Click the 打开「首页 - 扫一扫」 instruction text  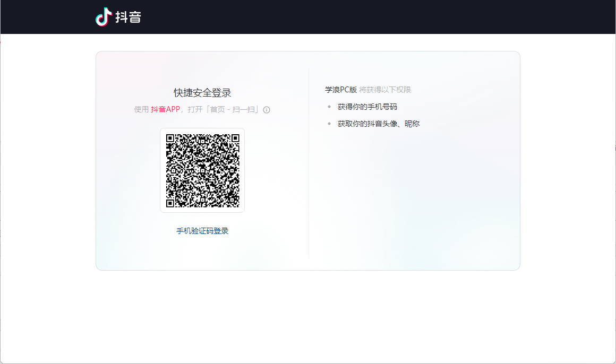[x=224, y=109]
